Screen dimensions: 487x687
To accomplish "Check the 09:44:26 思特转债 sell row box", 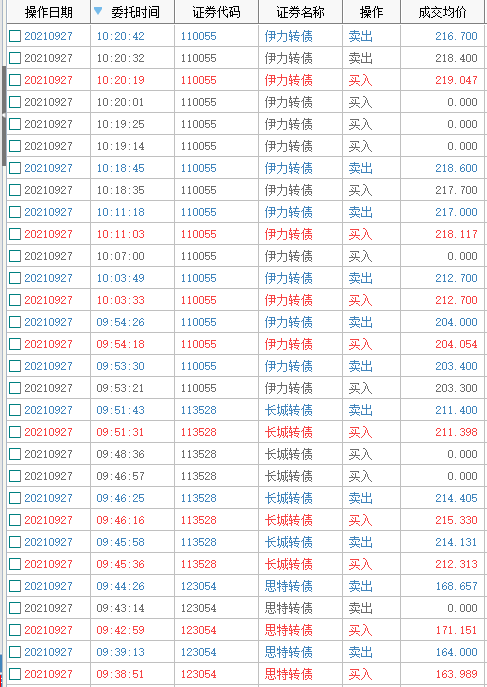I will click(15, 586).
